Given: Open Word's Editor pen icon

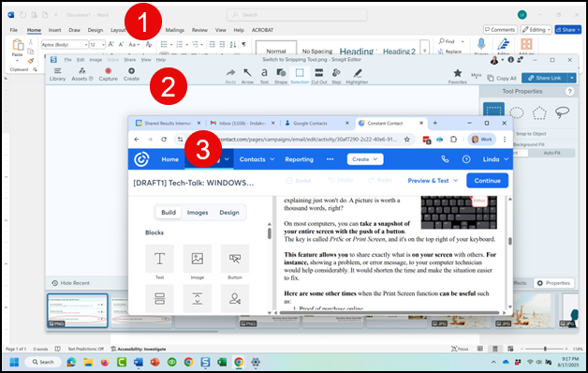Looking at the screenshot, I should 503,45.
